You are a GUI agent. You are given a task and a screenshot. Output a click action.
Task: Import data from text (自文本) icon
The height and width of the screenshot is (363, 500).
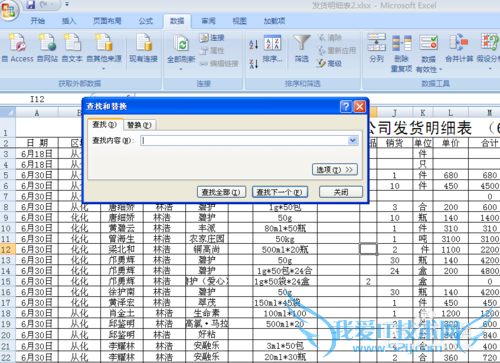(x=72, y=47)
